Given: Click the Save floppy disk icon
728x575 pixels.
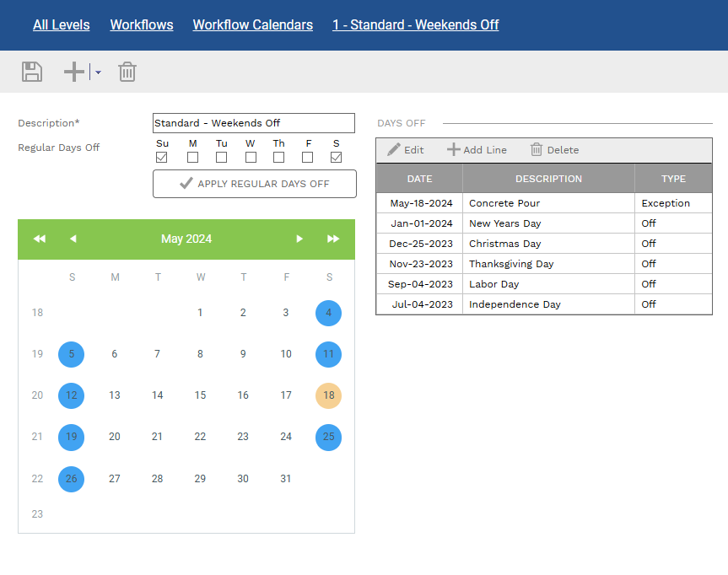Looking at the screenshot, I should (x=32, y=72).
